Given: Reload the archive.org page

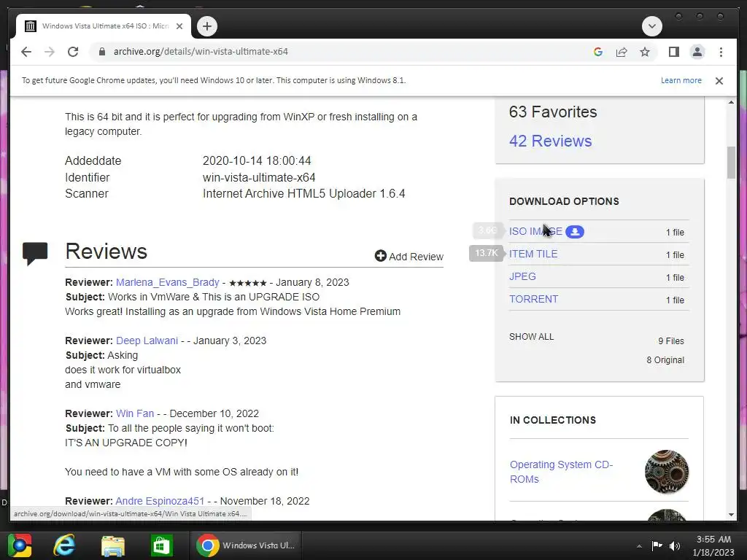Looking at the screenshot, I should pos(73,52).
